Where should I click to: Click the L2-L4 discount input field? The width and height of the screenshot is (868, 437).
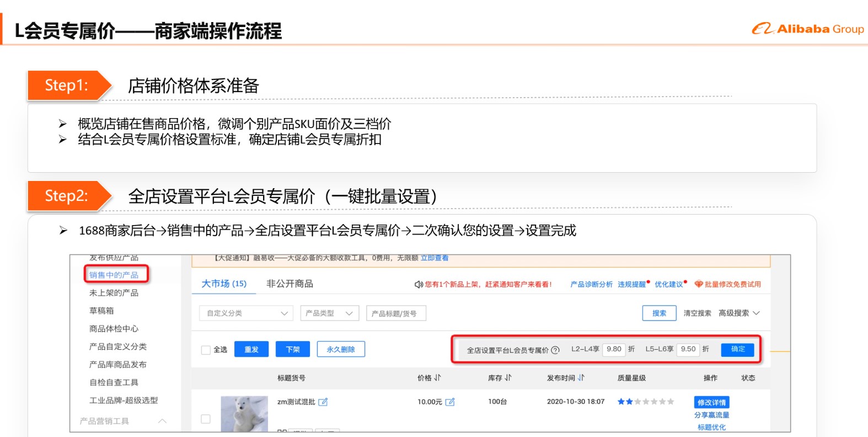pyautogui.click(x=614, y=349)
